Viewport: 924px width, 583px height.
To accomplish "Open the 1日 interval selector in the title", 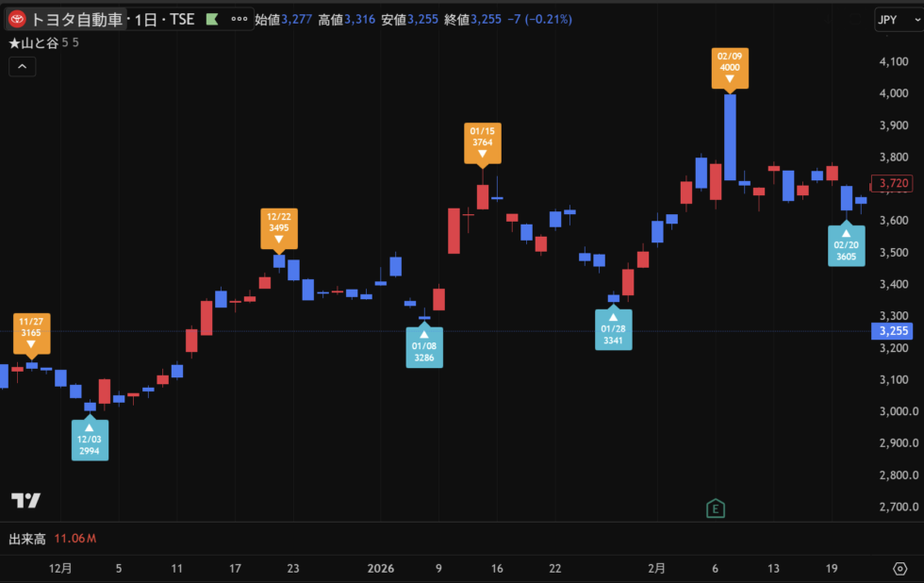I will tap(145, 19).
